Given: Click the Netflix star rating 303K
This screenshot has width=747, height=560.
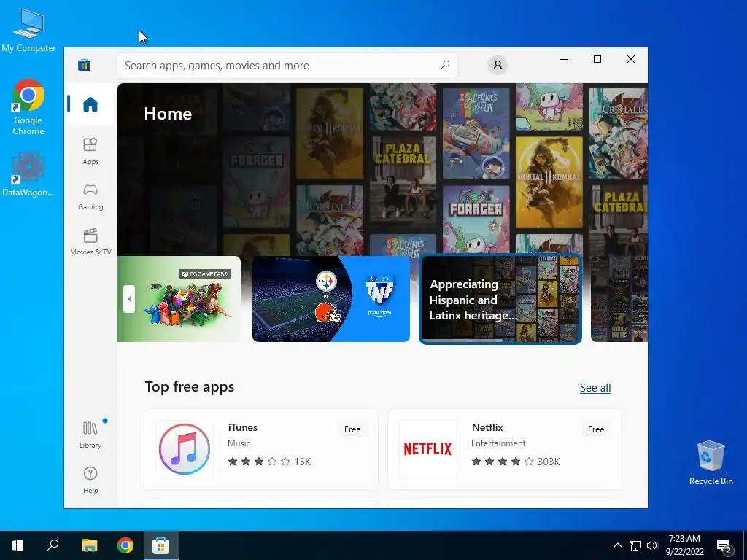Looking at the screenshot, I should (516, 462).
